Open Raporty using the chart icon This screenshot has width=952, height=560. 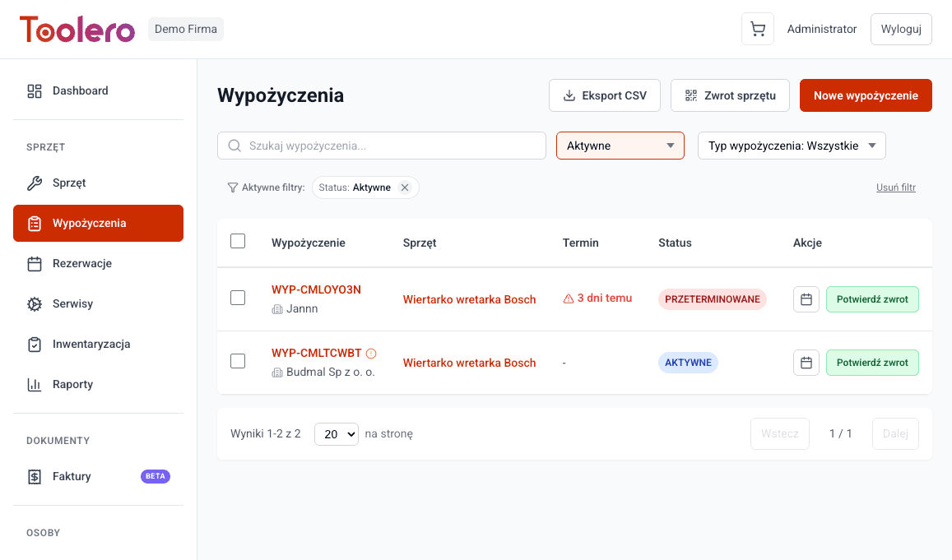pos(34,384)
